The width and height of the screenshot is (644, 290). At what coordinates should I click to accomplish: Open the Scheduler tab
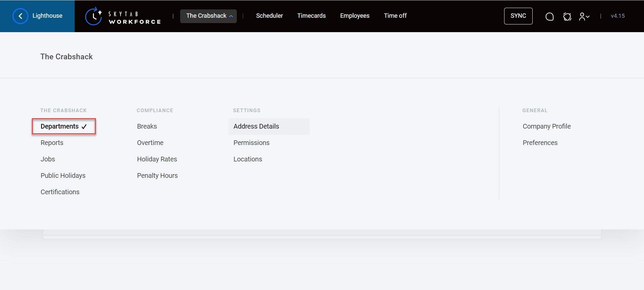[269, 16]
